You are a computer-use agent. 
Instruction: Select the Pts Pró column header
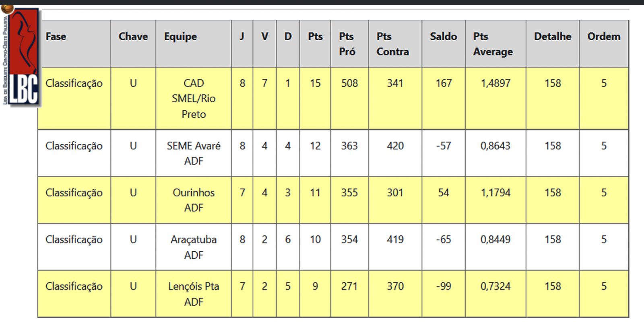(347, 44)
